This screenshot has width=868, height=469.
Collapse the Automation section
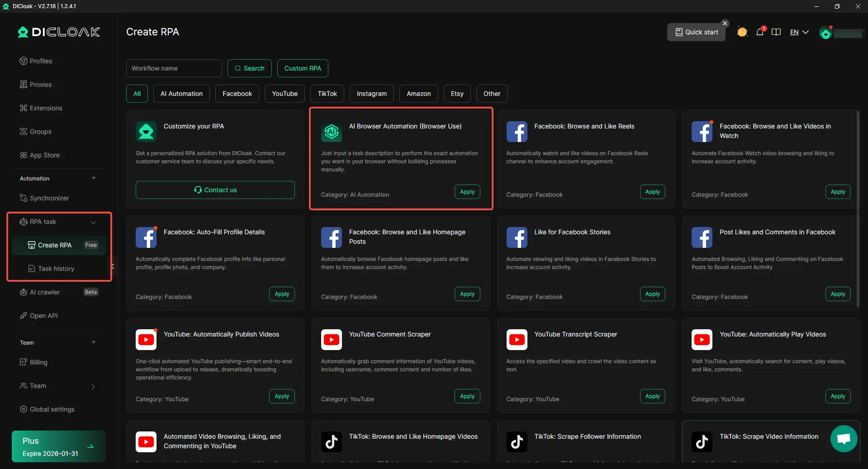(94, 178)
